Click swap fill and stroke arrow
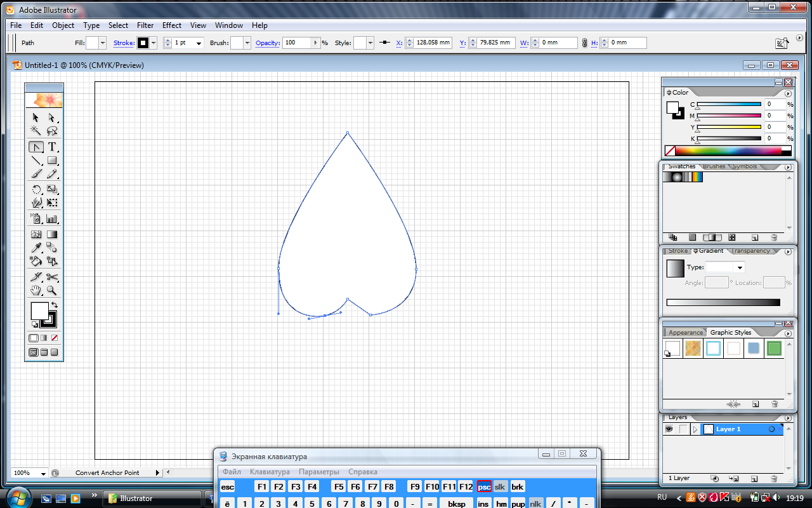 click(55, 305)
